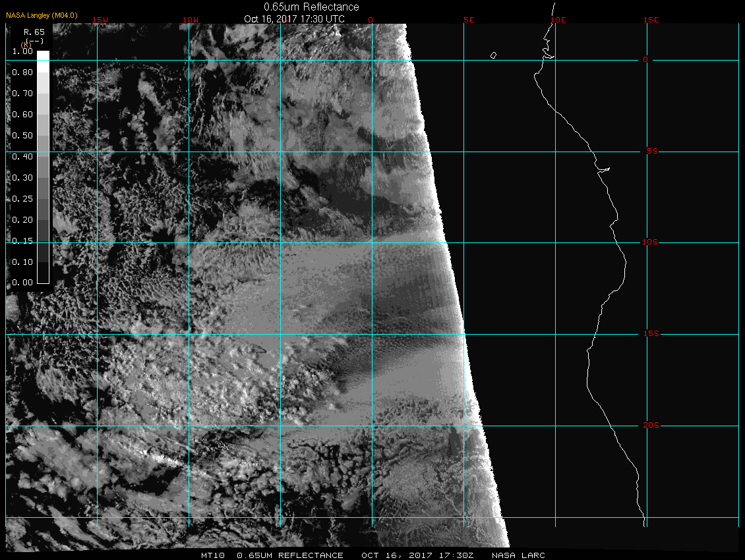Viewport: 745px width, 560px height.
Task: Click the 0.30 value on reflectance scale
Action: pos(22,178)
